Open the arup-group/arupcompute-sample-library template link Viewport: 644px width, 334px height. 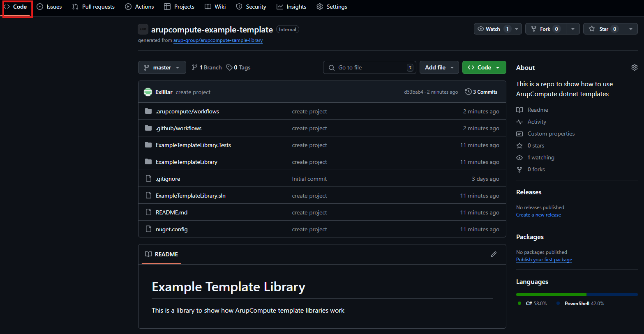point(218,40)
